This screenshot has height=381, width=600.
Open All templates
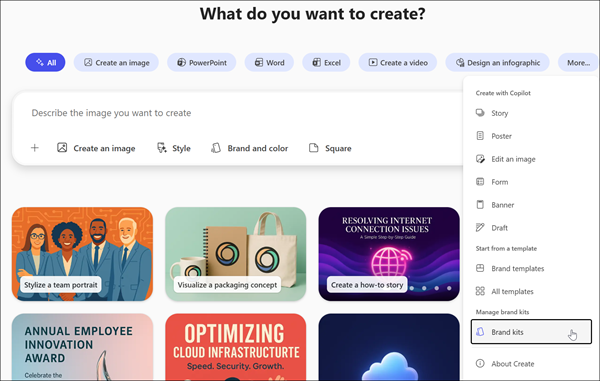tap(531, 291)
